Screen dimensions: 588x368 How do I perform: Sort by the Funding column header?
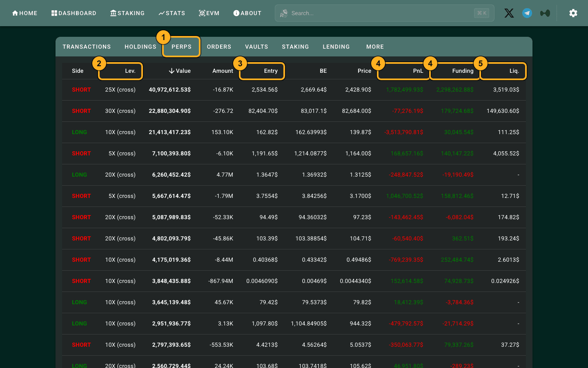[x=463, y=71]
